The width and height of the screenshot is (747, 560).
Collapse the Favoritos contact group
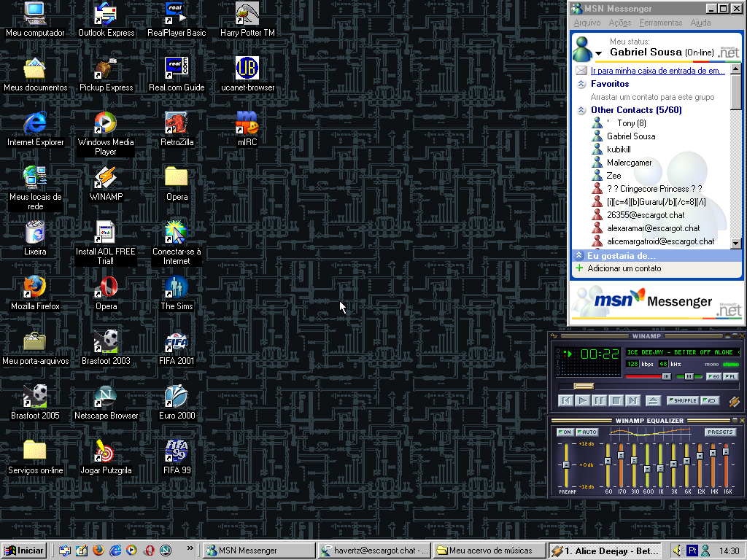(x=581, y=85)
